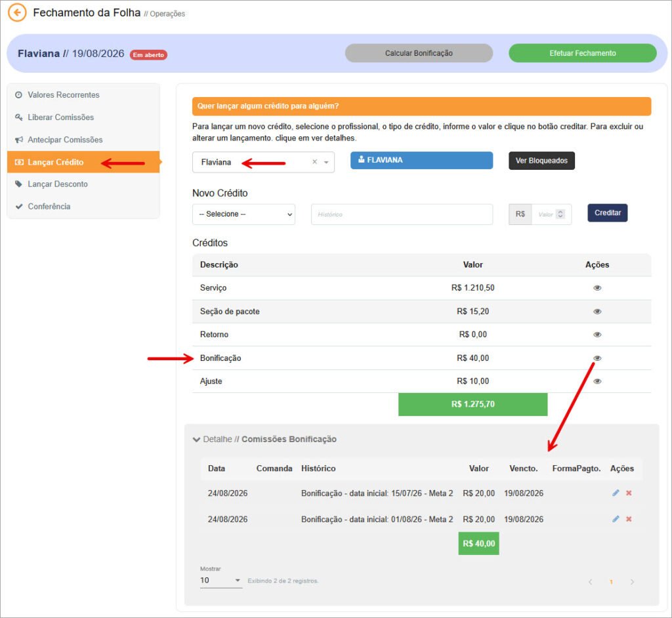Screen dimensions: 672x618
Task: Click the Bonificação row label
Action: coord(220,358)
